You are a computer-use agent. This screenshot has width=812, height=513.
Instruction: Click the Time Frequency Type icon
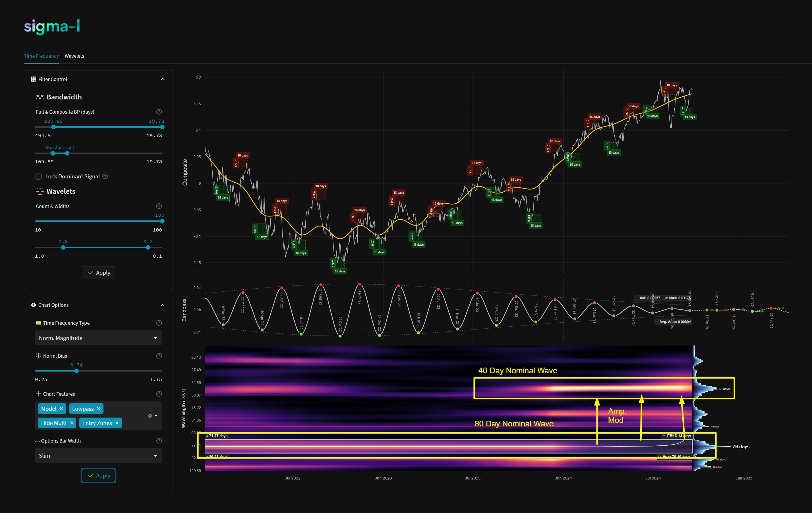tap(38, 323)
